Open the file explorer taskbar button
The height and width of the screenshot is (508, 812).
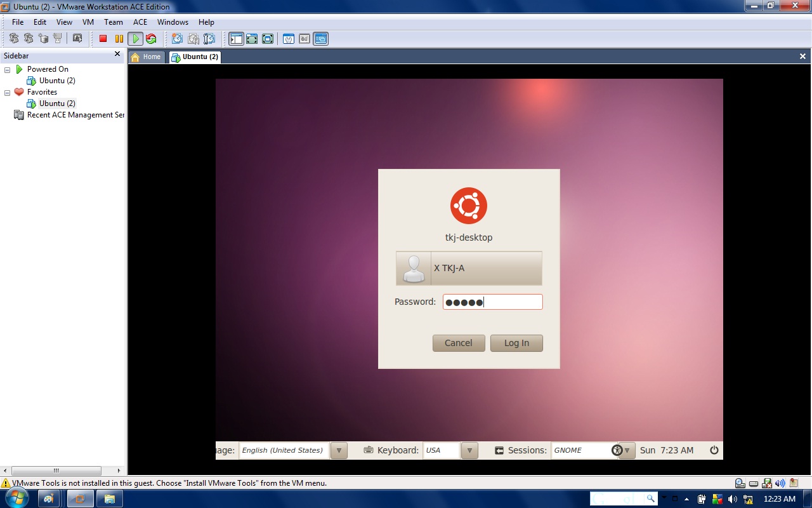click(x=110, y=499)
